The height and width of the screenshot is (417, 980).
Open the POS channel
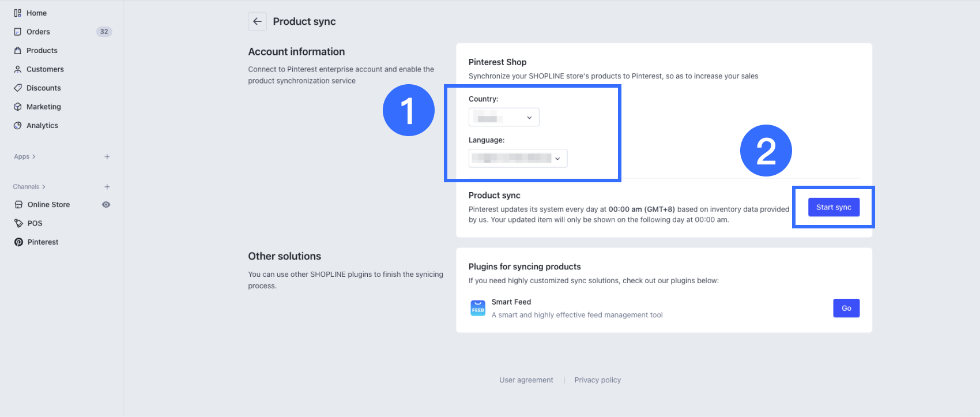click(35, 223)
